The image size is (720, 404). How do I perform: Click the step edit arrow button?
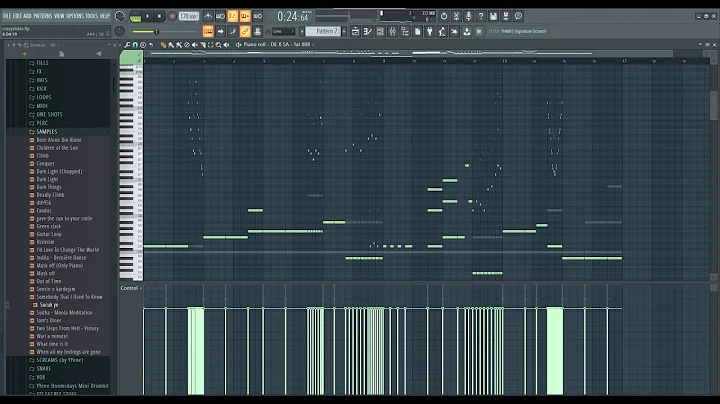(x=220, y=31)
